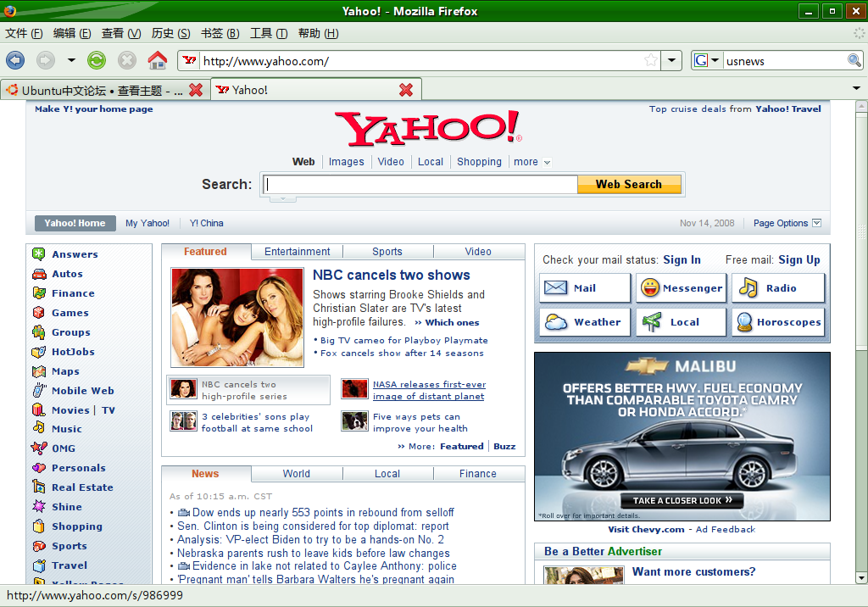Open the pets health story thumbnail
868x607 pixels.
[x=355, y=421]
